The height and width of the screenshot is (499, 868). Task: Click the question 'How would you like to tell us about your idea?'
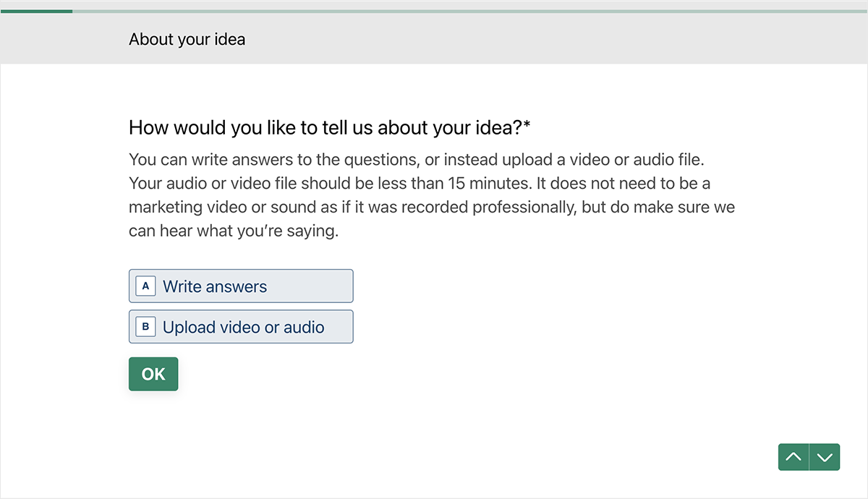[x=330, y=128]
